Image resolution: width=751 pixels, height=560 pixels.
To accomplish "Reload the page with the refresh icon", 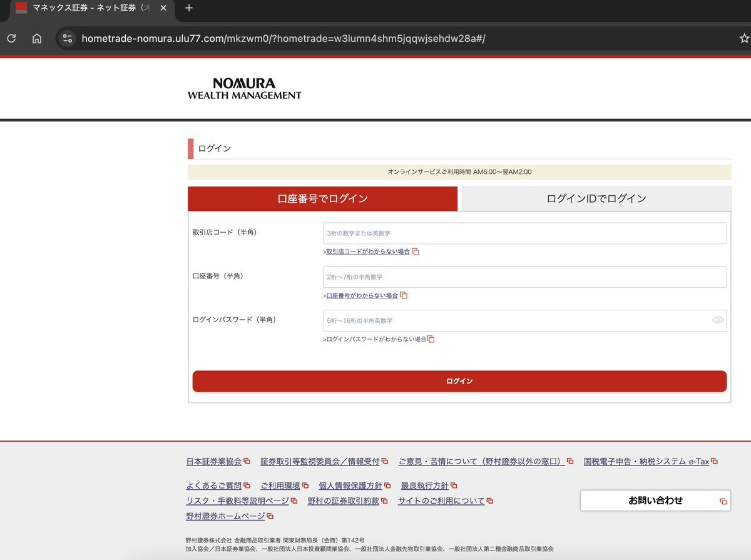I will [x=11, y=39].
